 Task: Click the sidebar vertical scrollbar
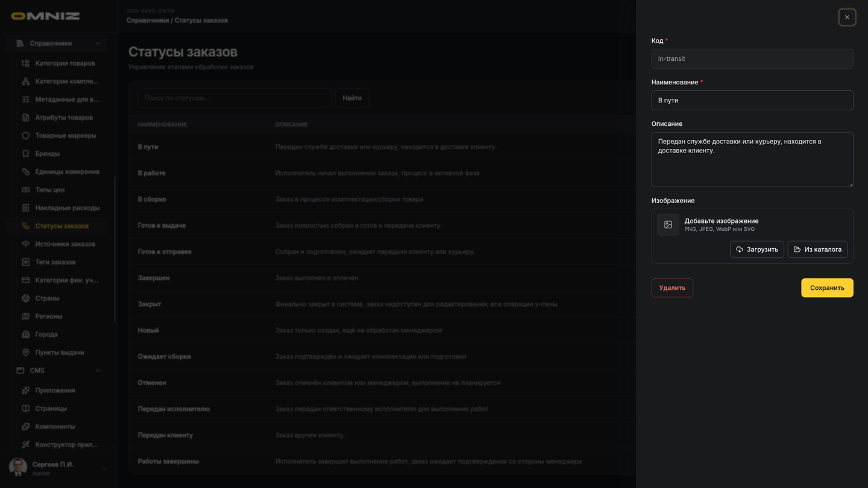pos(115,250)
